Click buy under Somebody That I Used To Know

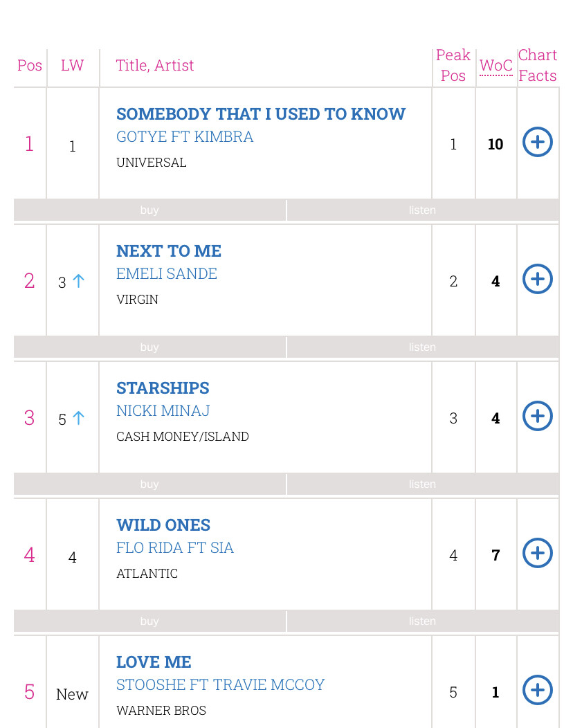149,210
